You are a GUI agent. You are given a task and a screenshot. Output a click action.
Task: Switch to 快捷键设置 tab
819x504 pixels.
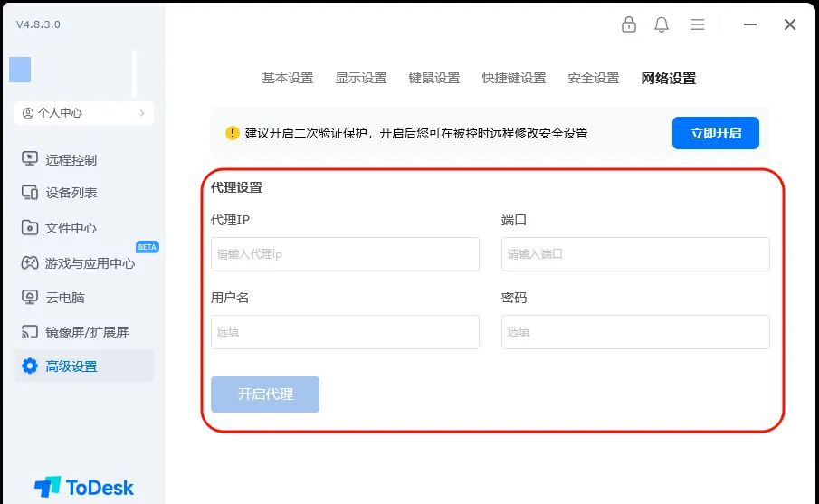pyautogui.click(x=514, y=79)
